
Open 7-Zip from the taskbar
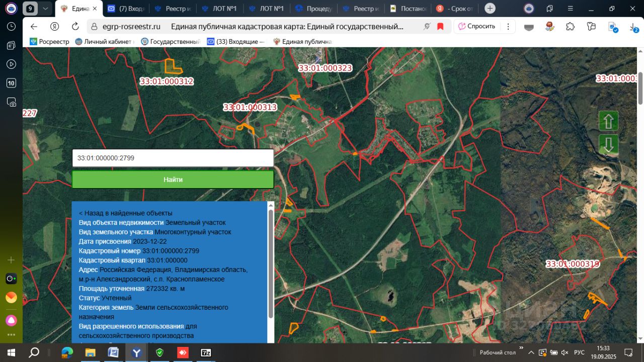coord(206,352)
